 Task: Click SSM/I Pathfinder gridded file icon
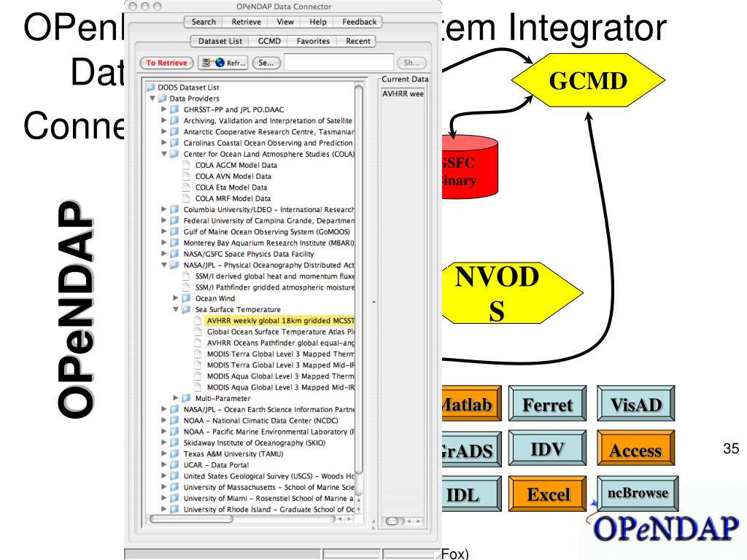(186, 287)
